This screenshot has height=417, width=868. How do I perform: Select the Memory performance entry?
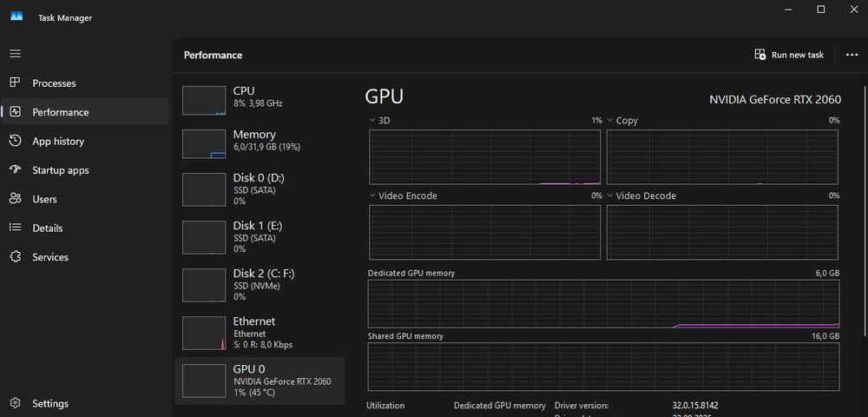click(260, 141)
